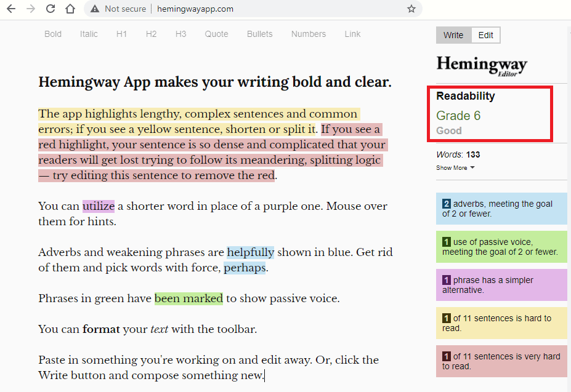Viewport: 571px width, 392px height.
Task: Click bold word format in text
Action: [x=101, y=329]
